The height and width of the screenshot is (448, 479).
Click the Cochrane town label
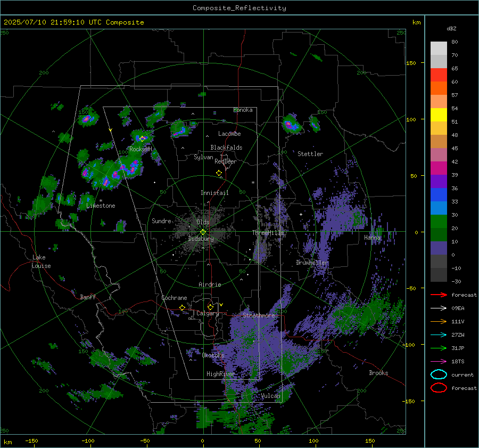point(174,298)
